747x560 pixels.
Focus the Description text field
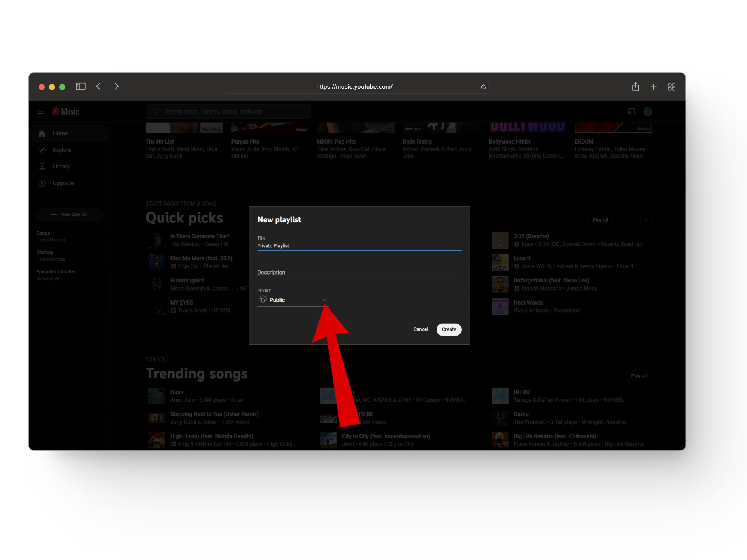point(359,272)
